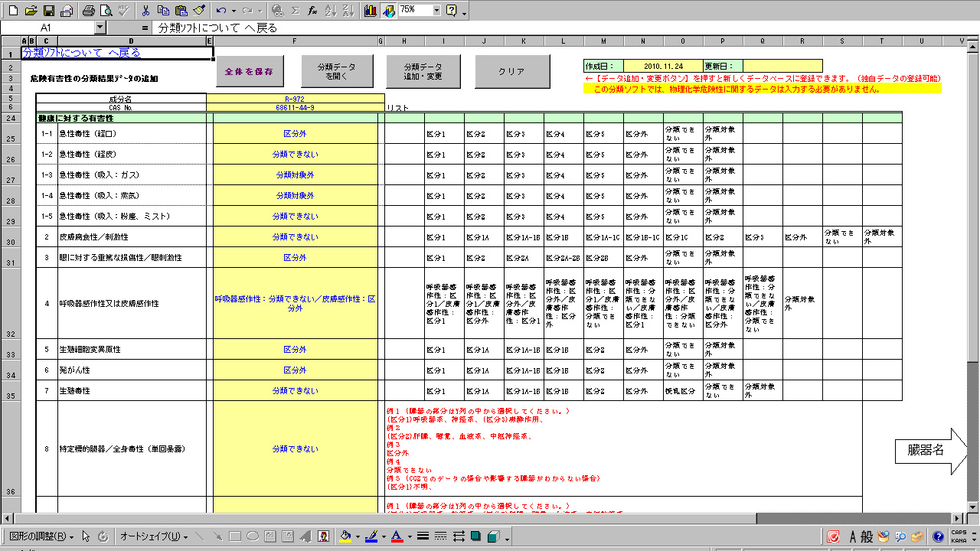
Task: Select 生殖毒性 row 授乳区分 cell
Action: 683,390
